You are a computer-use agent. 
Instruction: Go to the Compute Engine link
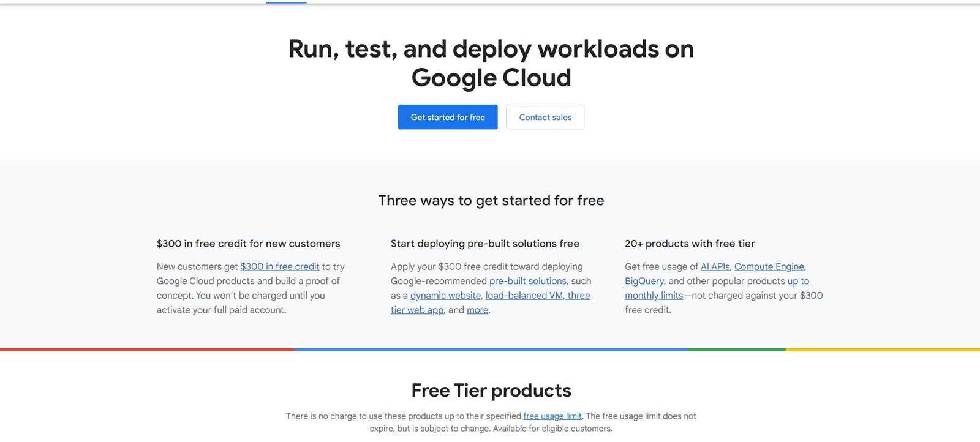click(769, 266)
